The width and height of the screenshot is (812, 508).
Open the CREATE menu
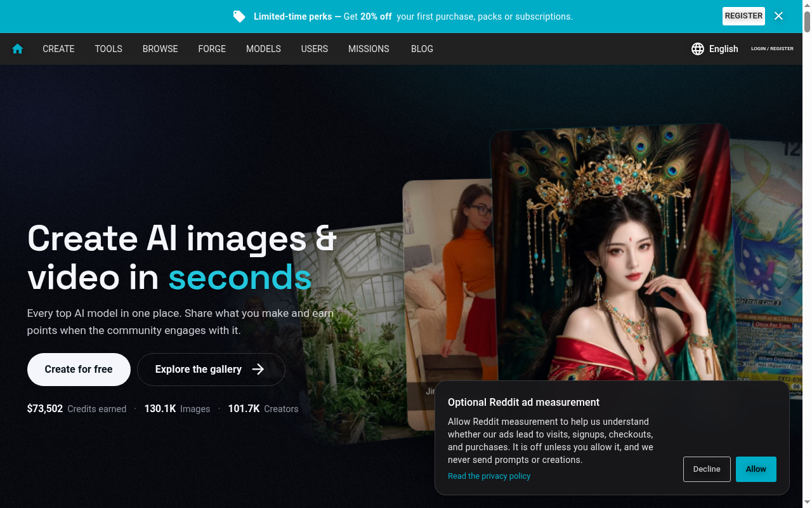[x=58, y=49]
